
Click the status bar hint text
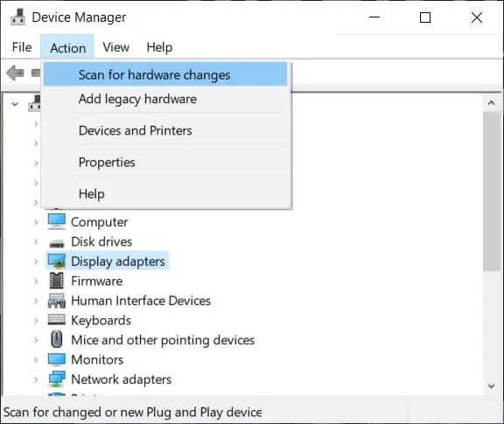[x=132, y=412]
